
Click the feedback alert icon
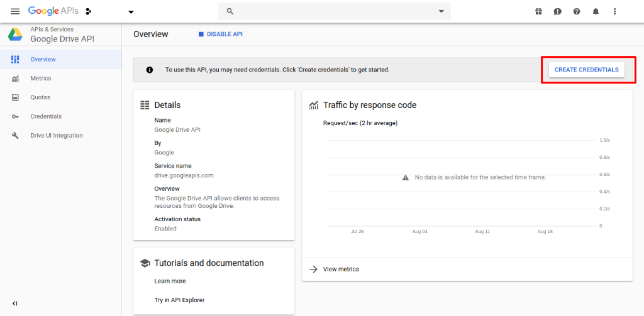tap(557, 11)
